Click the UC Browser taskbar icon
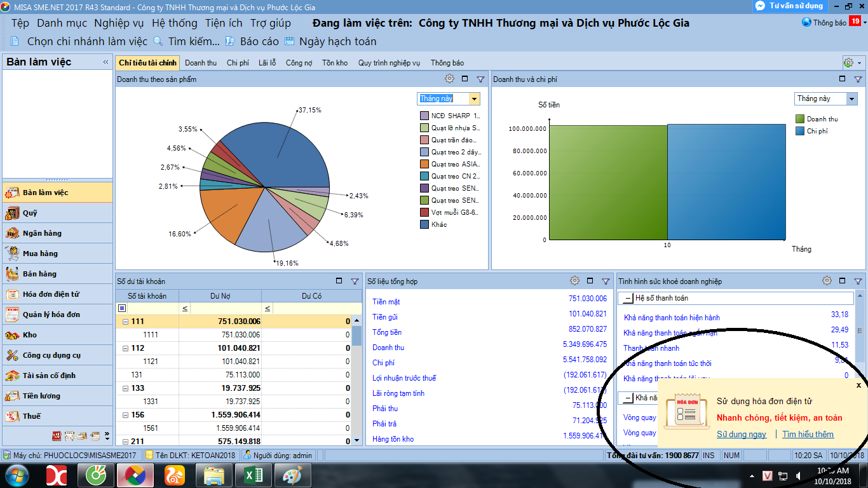This screenshot has width=868, height=488. [175, 475]
